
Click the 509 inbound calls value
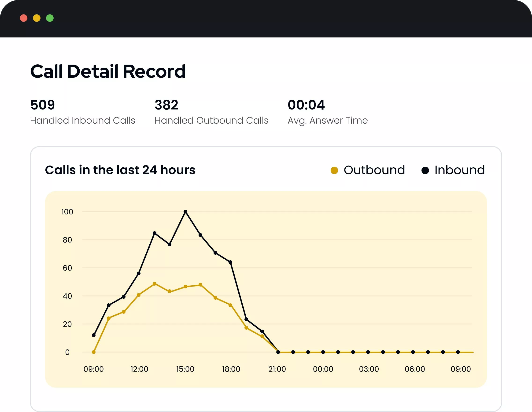pyautogui.click(x=43, y=105)
